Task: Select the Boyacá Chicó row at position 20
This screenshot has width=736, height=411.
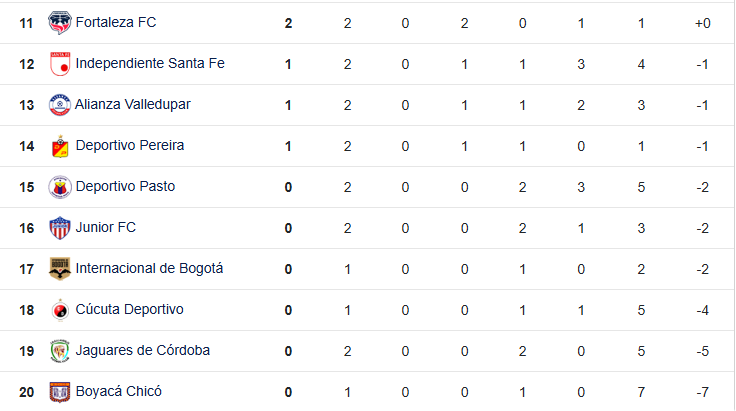Action: click(x=367, y=392)
